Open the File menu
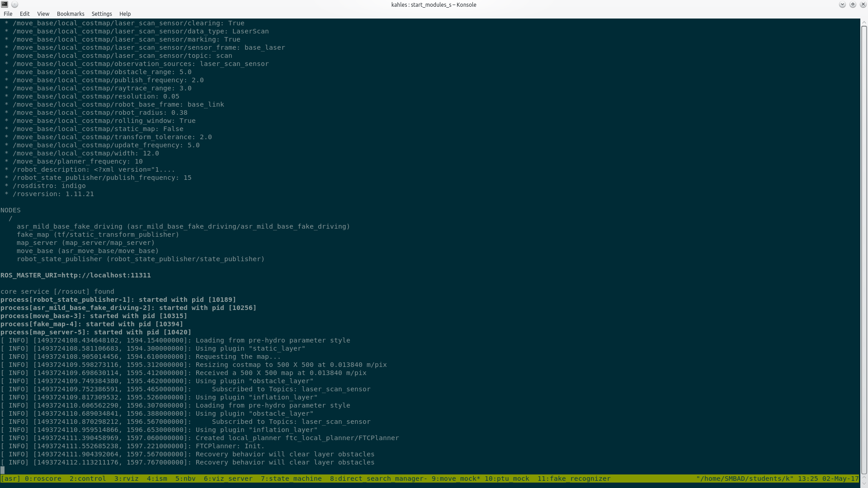 click(8, 14)
